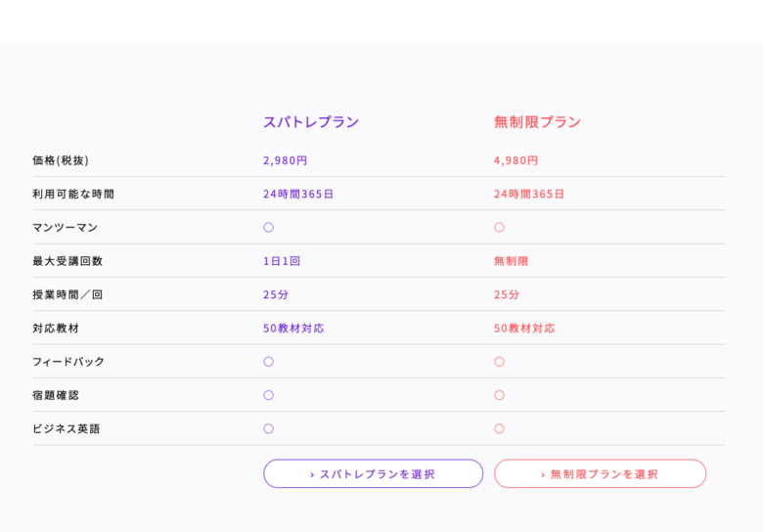Viewport: 763px width, 532px height.
Task: Select the 4,980円 price text
Action: tap(516, 160)
